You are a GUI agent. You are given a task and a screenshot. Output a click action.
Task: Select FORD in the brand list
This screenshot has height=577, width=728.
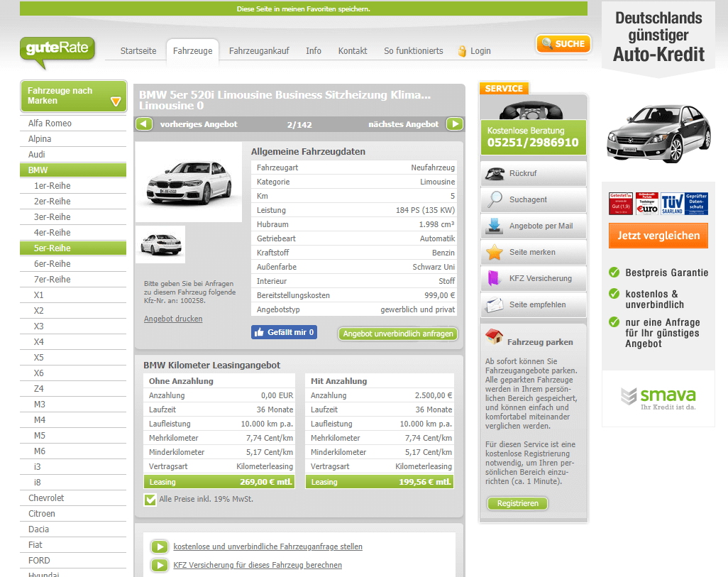[x=73, y=561]
